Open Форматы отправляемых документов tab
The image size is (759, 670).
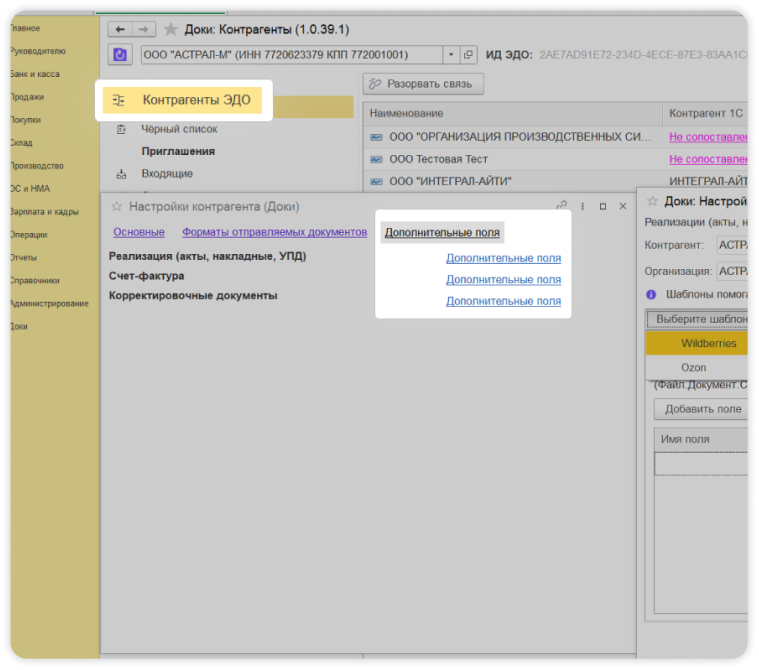[x=274, y=232]
